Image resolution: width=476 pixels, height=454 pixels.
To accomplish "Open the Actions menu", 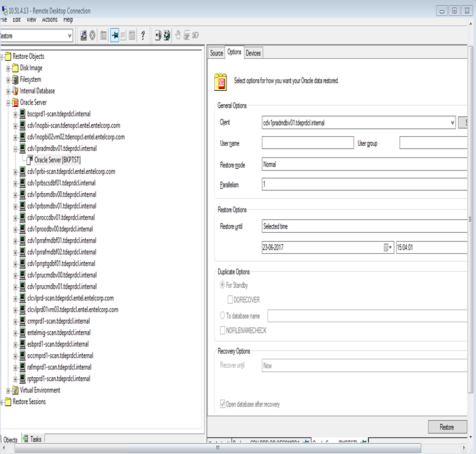I will 50,20.
